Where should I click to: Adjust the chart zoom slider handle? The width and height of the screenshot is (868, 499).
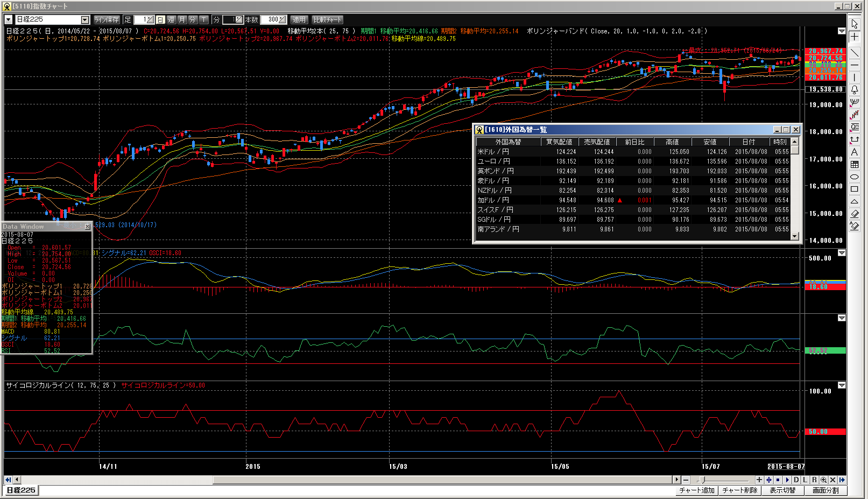click(702, 480)
